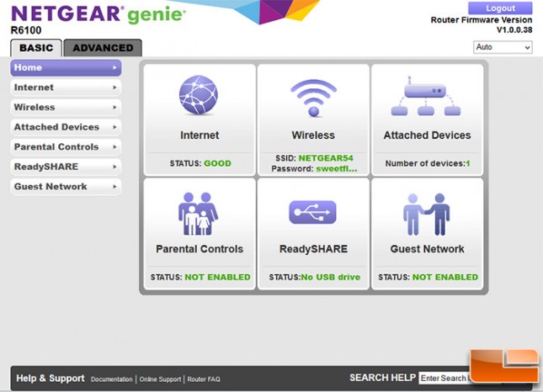This screenshot has height=392, width=543.
Task: Expand the ReadySHARE sidebar arrow
Action: click(114, 167)
